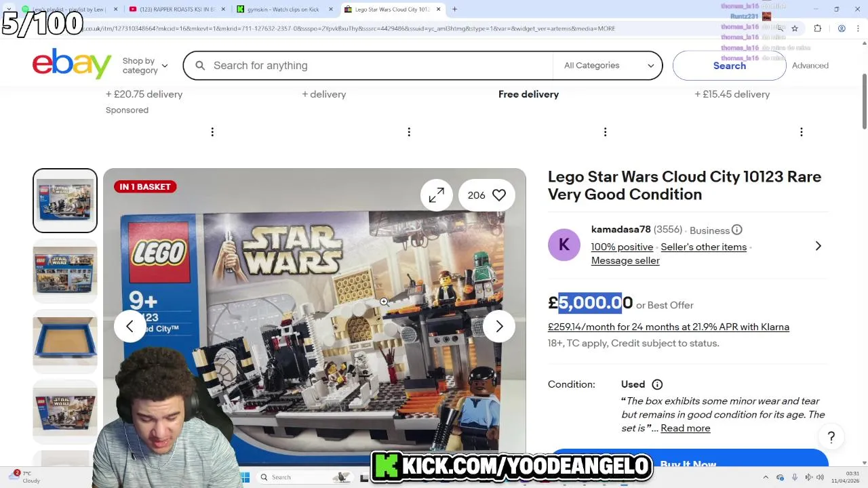The image size is (868, 488).
Task: Select the first product thumbnail image
Action: (65, 201)
